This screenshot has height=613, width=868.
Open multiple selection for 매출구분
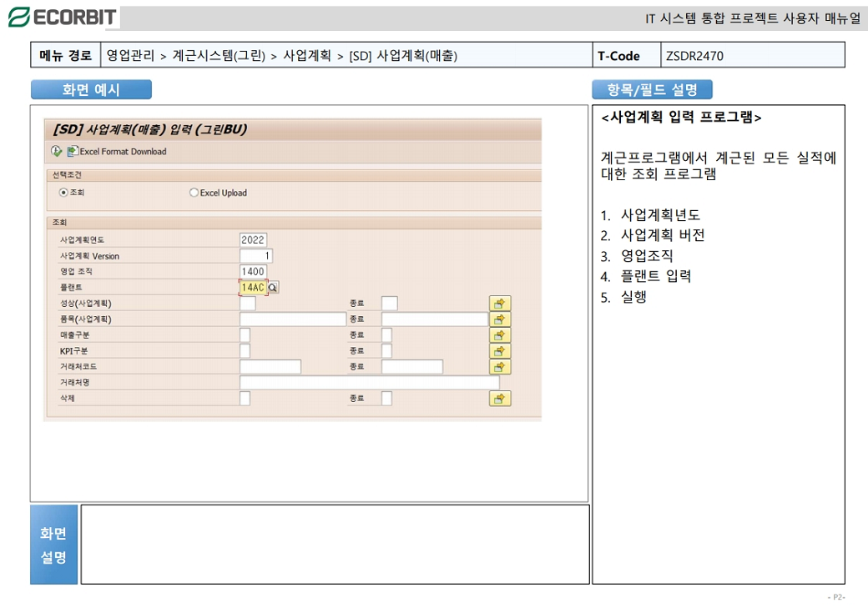(499, 335)
